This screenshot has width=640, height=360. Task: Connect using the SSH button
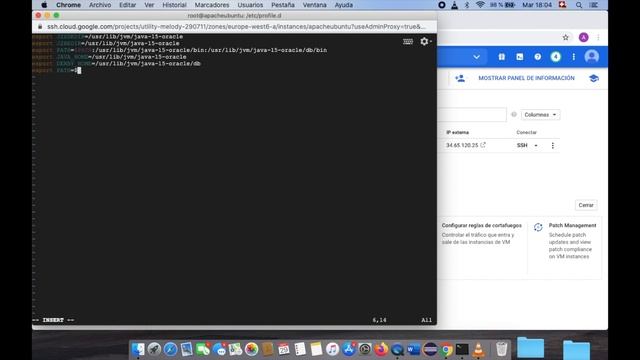click(x=522, y=145)
